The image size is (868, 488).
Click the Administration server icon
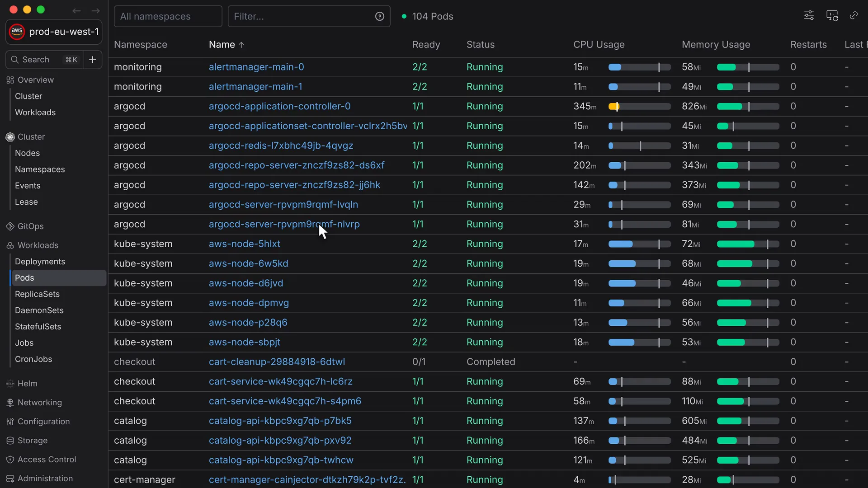[x=10, y=479]
